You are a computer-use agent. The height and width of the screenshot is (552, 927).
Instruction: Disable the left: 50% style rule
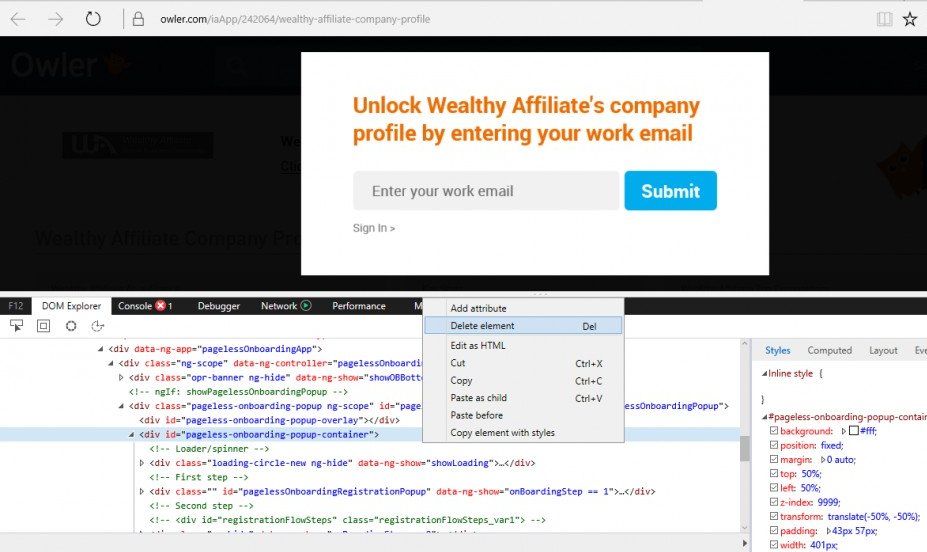click(774, 488)
